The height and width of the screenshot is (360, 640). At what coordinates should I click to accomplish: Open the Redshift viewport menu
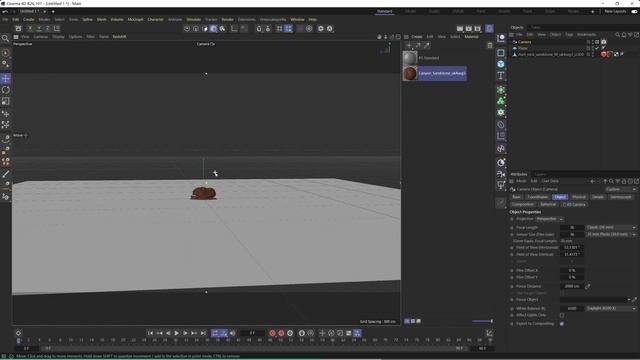(x=119, y=37)
